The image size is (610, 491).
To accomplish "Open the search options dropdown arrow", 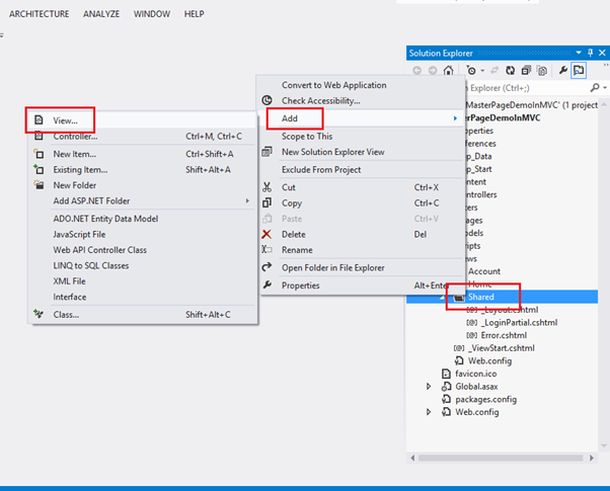I will click(x=605, y=88).
